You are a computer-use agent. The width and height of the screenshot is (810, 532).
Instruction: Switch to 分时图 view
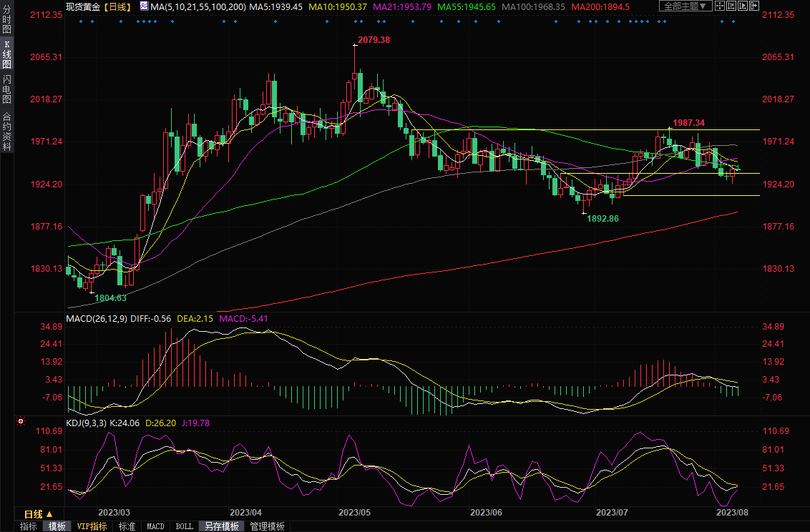[x=6, y=20]
